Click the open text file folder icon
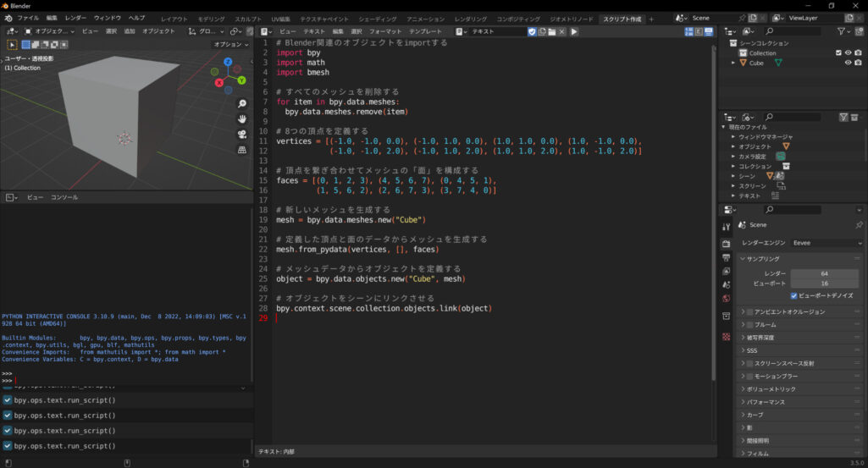This screenshot has height=468, width=868. coord(552,31)
